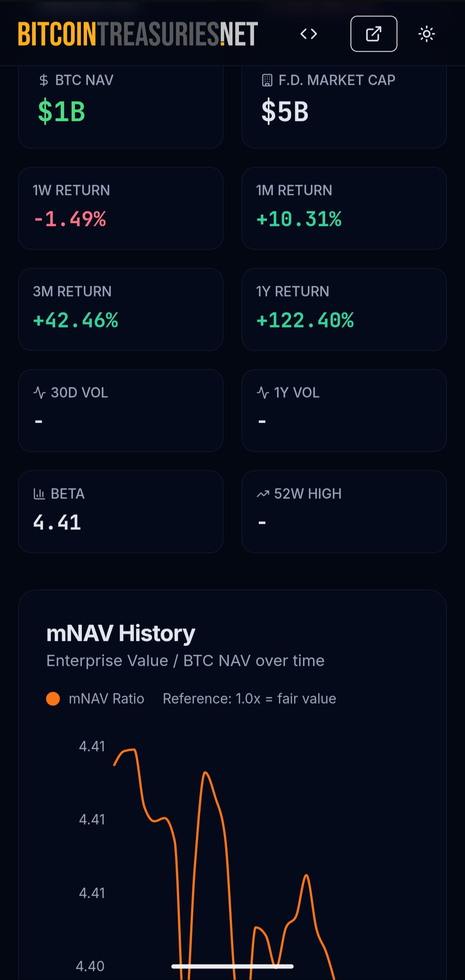
Task: Click the embed code brackets icon
Action: [309, 34]
